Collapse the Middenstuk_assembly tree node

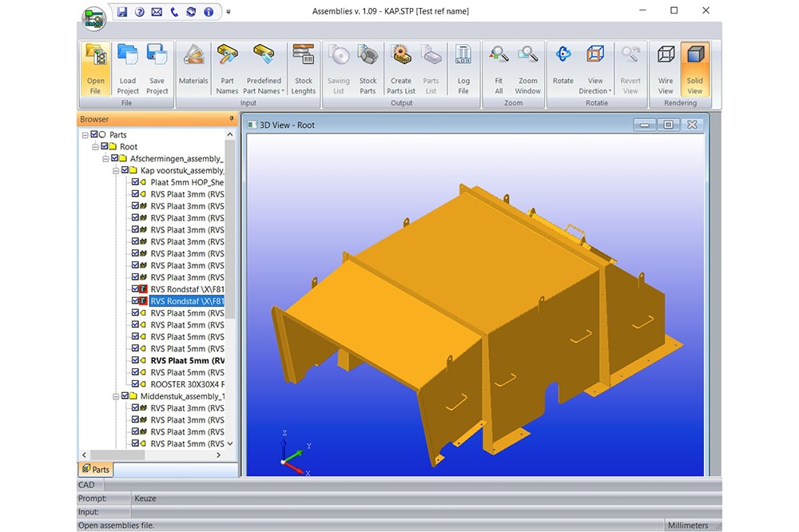115,396
